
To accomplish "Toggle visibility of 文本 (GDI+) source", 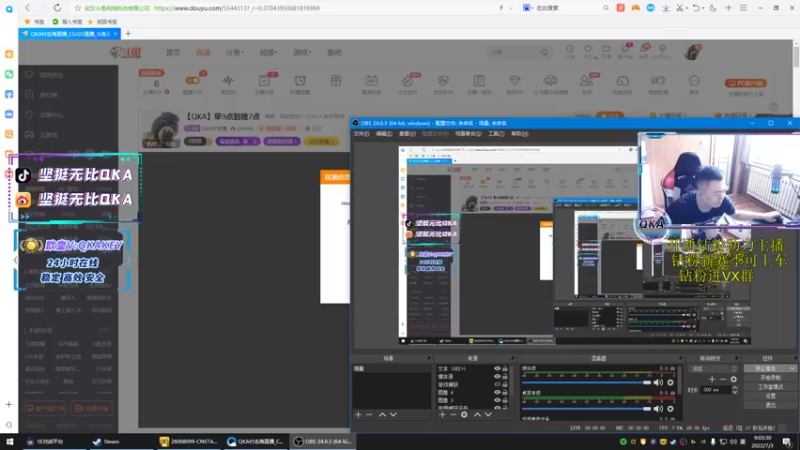I will (x=497, y=368).
